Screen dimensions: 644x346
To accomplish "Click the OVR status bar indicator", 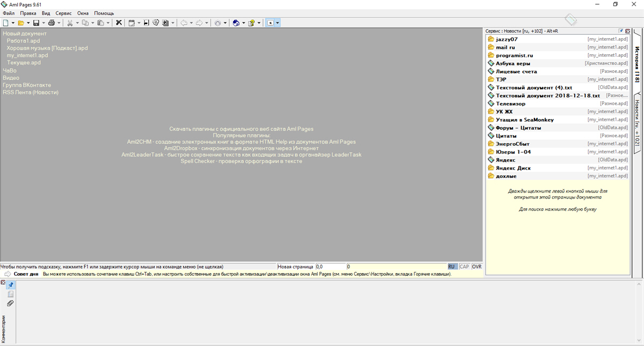I will 477,267.
